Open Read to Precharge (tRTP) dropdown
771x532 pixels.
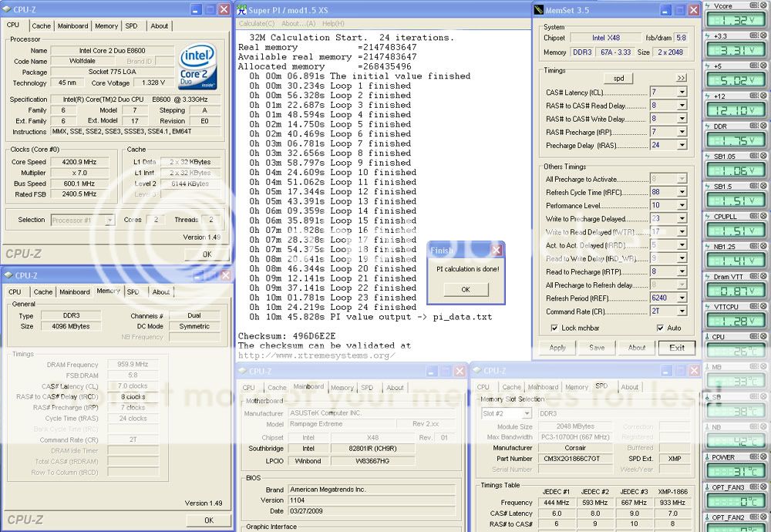[x=682, y=271]
